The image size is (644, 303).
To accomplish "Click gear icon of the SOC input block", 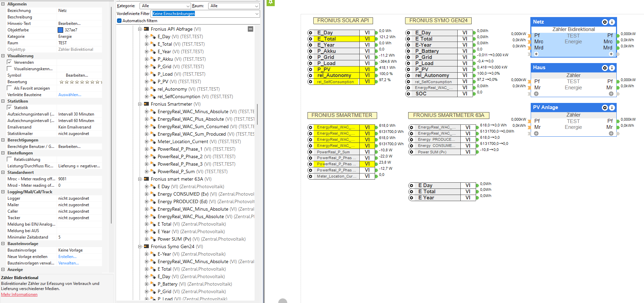I will click(x=408, y=94).
